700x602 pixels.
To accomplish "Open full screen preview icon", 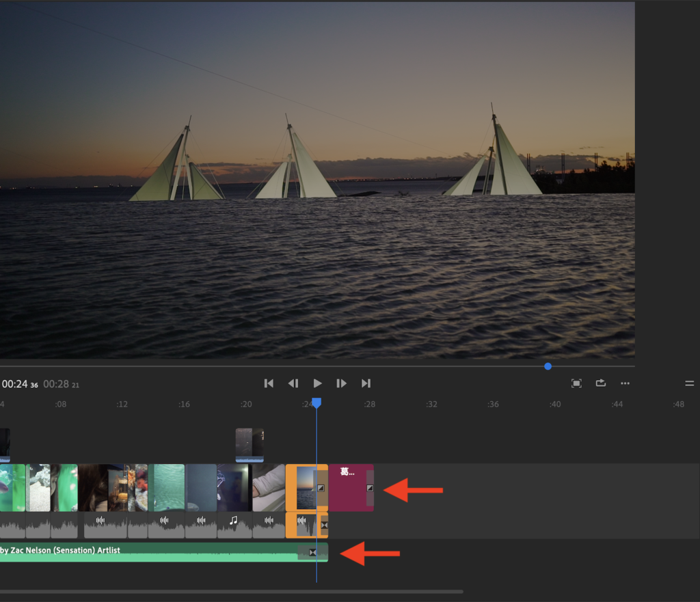I will point(576,383).
